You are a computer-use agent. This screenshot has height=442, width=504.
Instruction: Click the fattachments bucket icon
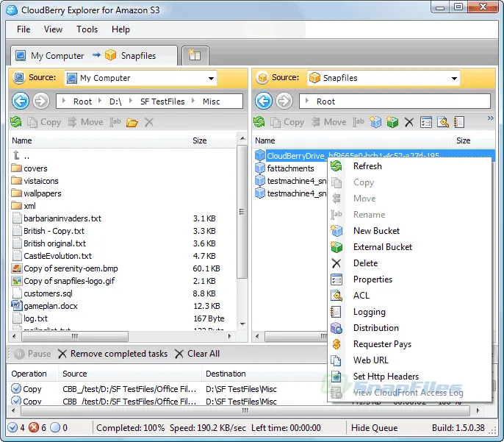click(x=260, y=168)
